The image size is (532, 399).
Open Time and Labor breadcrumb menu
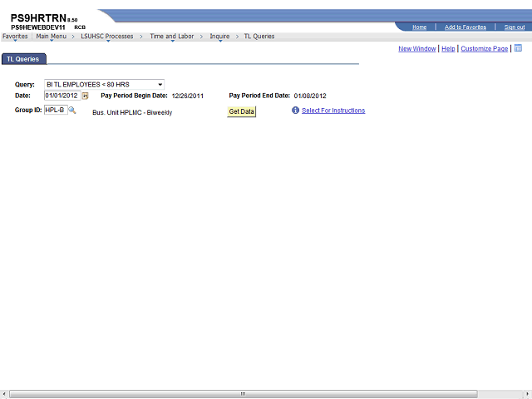(x=171, y=37)
